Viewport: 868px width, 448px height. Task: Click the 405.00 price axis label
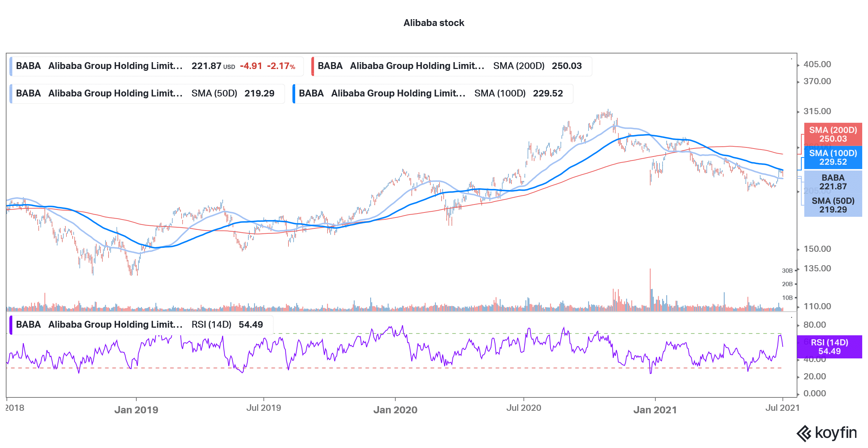pos(817,64)
